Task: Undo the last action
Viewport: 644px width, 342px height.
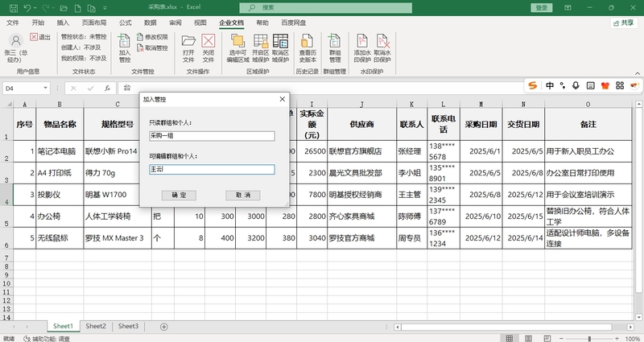Action: point(27,8)
